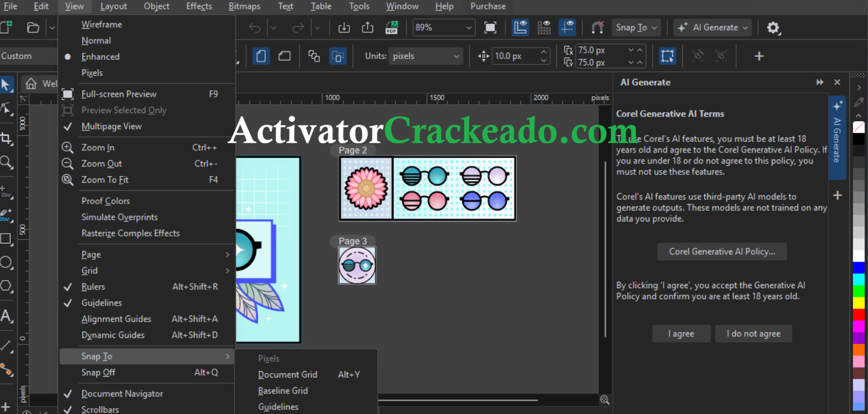
Task: Click the AI Generate sparkle docker tab
Action: (837, 137)
